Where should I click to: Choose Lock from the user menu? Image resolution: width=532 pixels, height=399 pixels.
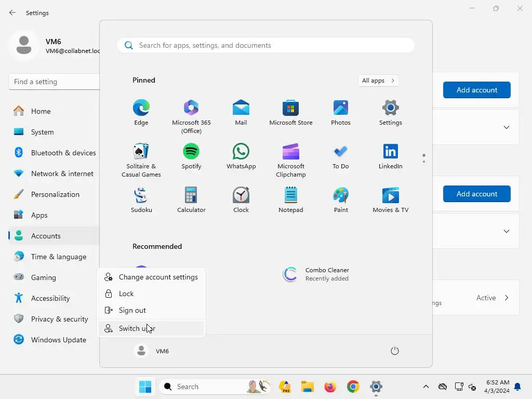click(151, 294)
